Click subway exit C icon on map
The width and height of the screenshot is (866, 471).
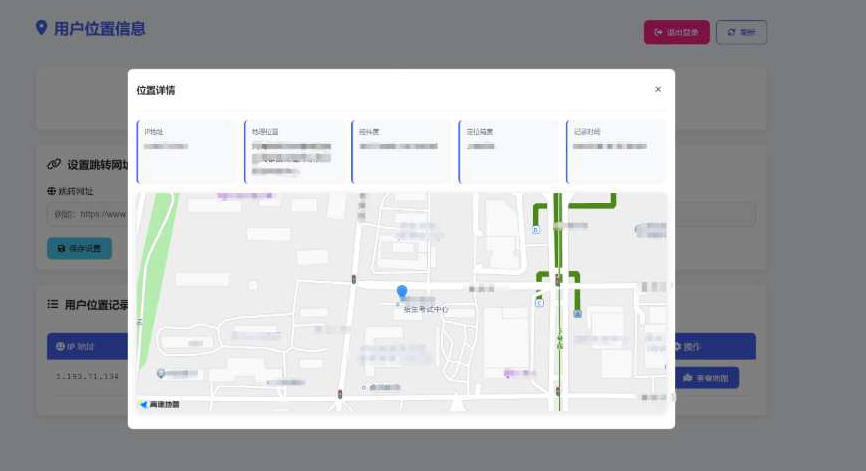(x=540, y=303)
